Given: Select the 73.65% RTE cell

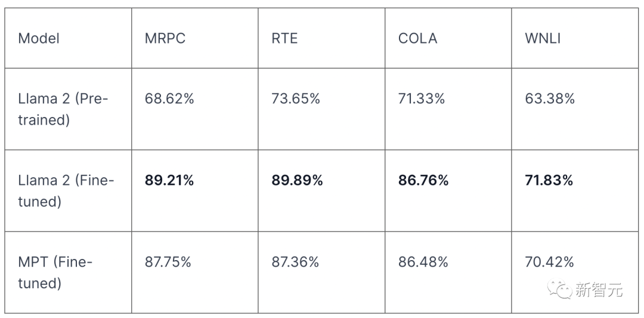Looking at the screenshot, I should [296, 98].
